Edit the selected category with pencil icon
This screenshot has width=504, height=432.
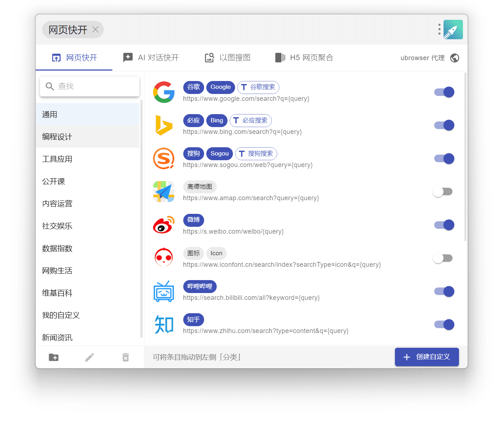[90, 357]
